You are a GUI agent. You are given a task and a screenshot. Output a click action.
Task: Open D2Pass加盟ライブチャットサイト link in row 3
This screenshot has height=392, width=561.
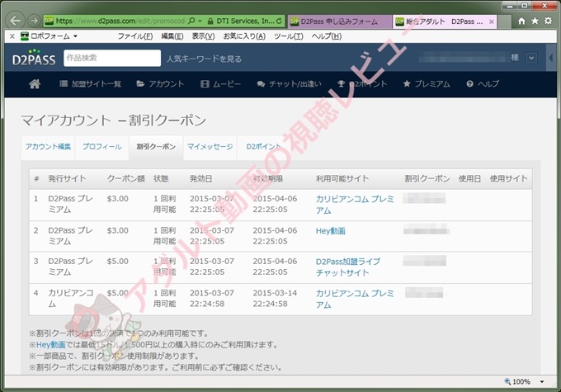(348, 267)
